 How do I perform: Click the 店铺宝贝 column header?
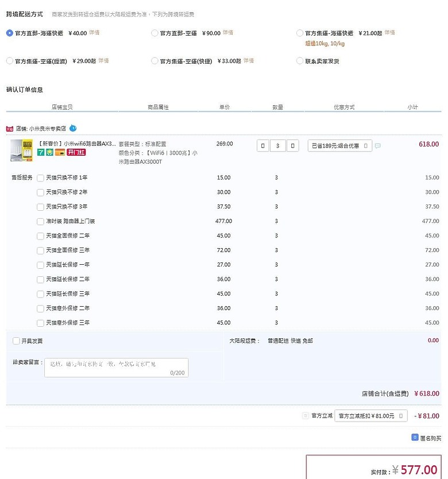coord(62,107)
